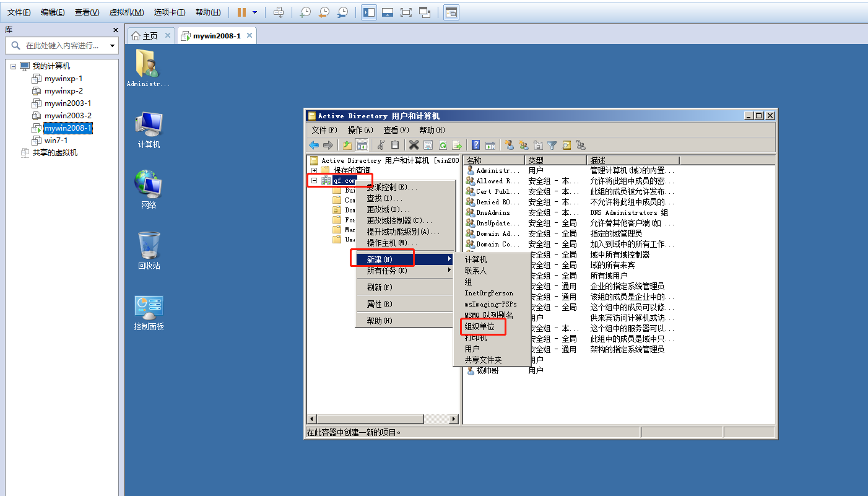The image size is (868, 496).
Task: Click the forward arrow in AD toolbar
Action: (x=328, y=145)
